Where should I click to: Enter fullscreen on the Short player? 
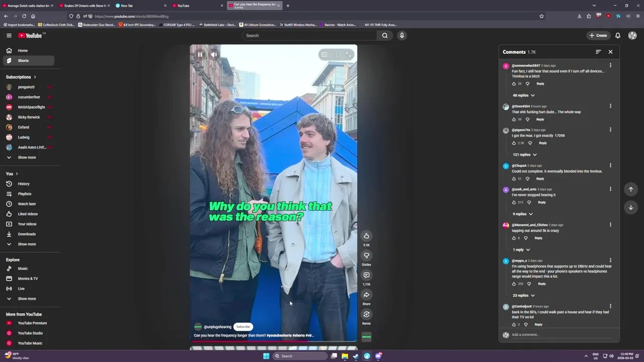coord(348,54)
